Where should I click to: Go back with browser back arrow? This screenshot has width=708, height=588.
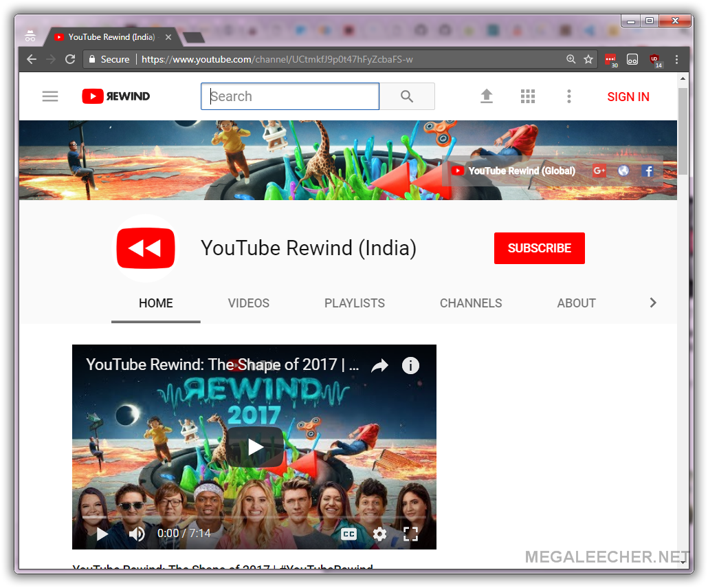click(32, 59)
